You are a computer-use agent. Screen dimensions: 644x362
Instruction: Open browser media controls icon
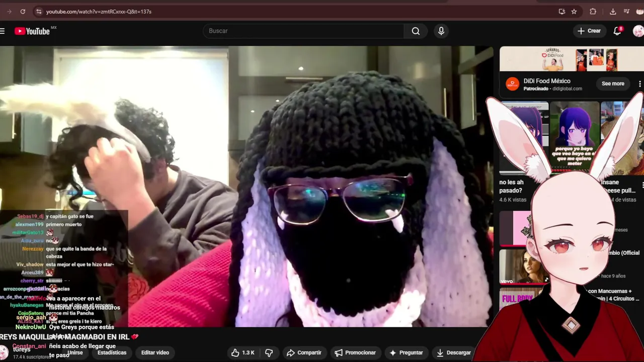click(x=626, y=11)
